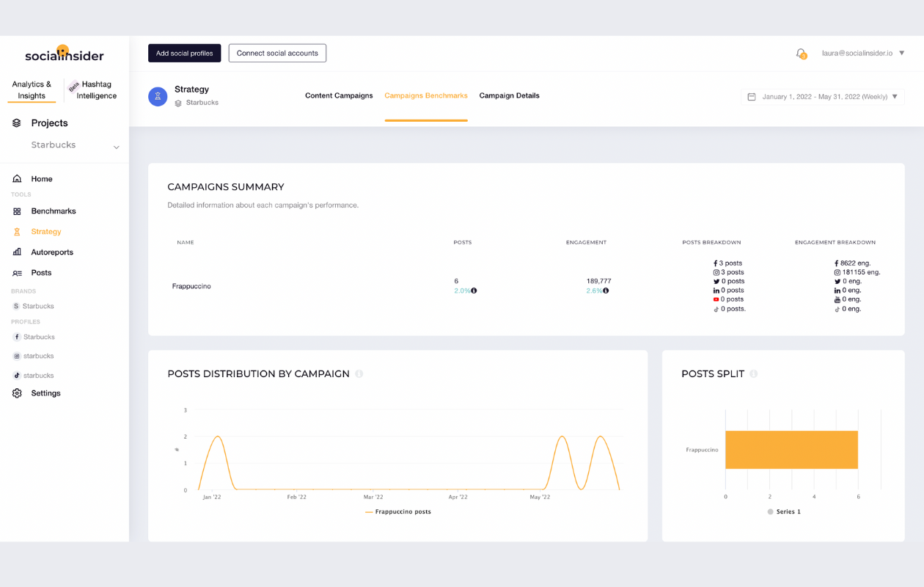Open Autoreports from sidebar menu
Image resolution: width=924 pixels, height=587 pixels.
[x=52, y=252]
